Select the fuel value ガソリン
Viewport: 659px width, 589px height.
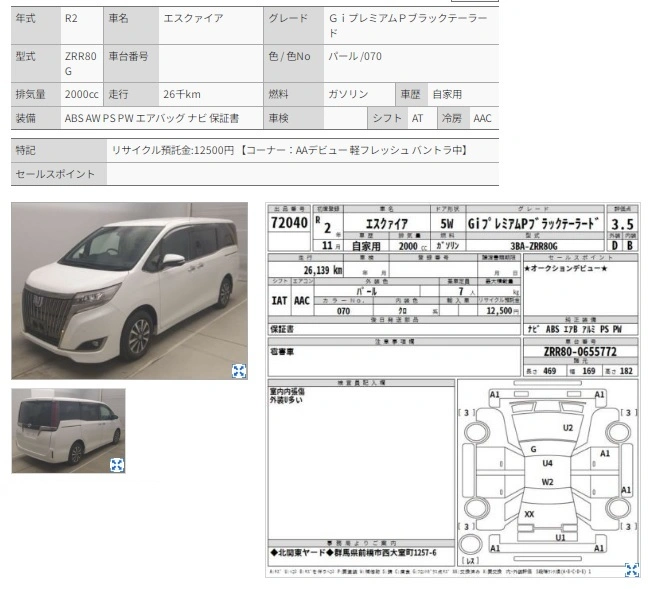[x=348, y=94]
